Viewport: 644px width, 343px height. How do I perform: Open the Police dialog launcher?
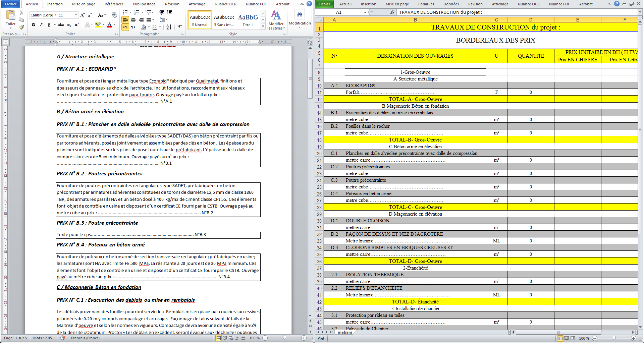(117, 34)
